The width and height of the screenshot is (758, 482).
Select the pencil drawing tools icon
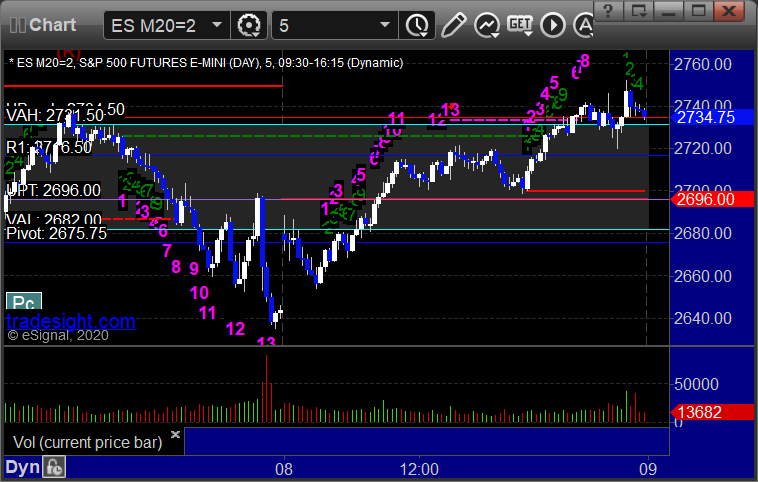pos(453,25)
